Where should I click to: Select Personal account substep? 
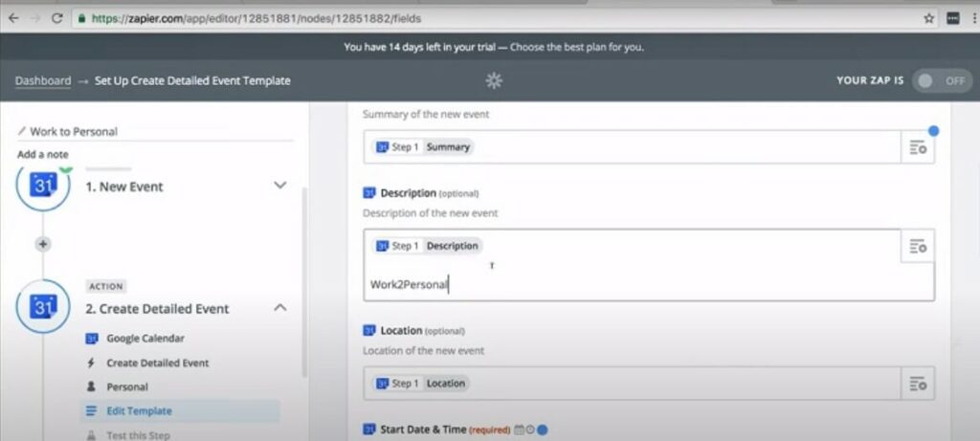127,386
